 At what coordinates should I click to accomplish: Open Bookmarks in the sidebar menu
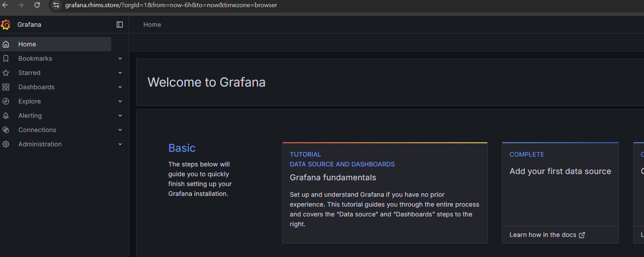(35, 58)
